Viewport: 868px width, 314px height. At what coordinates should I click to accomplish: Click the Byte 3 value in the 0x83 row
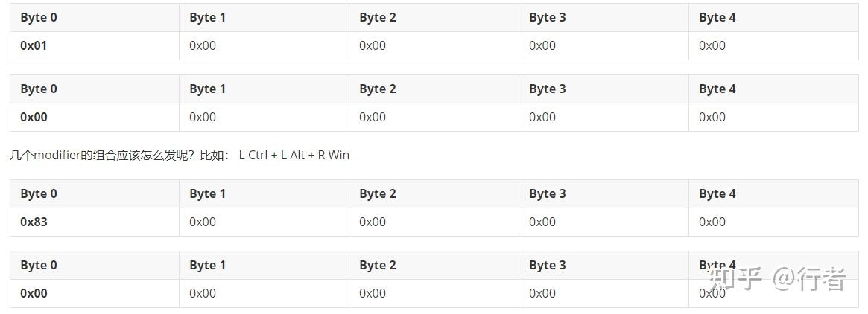[542, 222]
